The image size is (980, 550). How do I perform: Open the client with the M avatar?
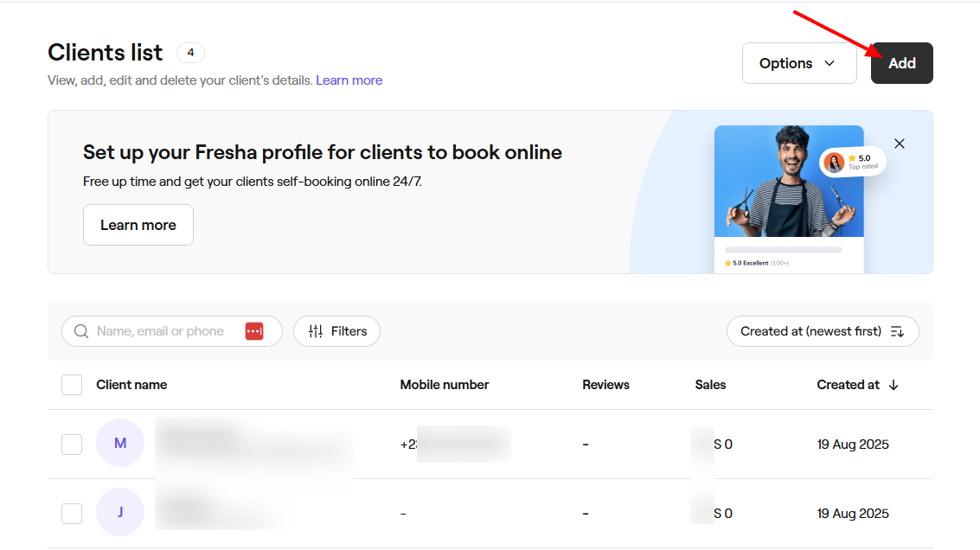120,444
